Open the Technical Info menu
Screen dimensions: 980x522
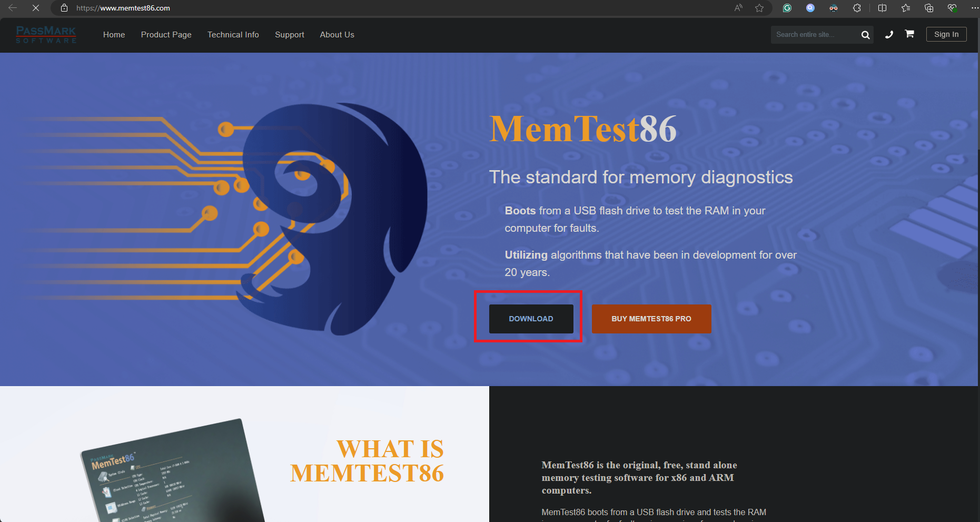233,35
